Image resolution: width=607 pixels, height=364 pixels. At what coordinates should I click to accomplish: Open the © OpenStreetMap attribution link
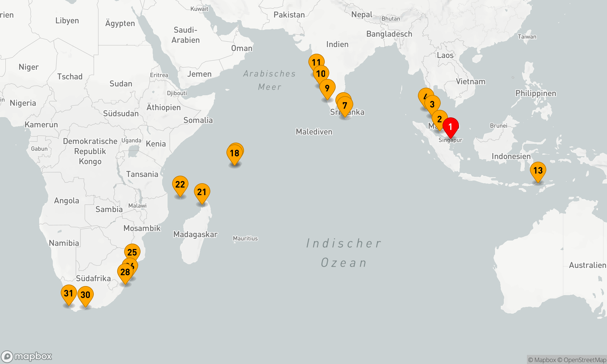[582, 360]
